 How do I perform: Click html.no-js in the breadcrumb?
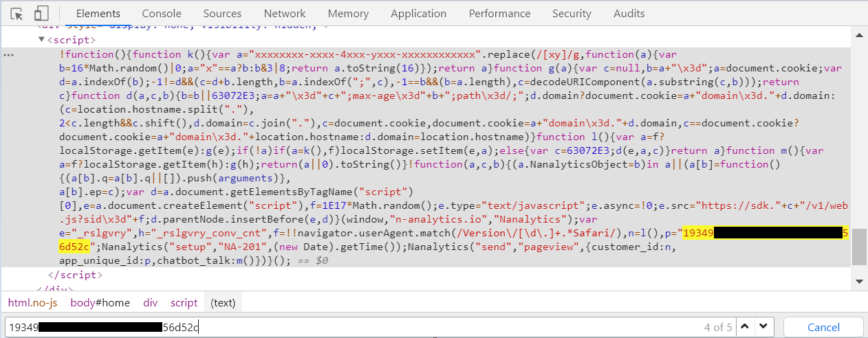(34, 302)
